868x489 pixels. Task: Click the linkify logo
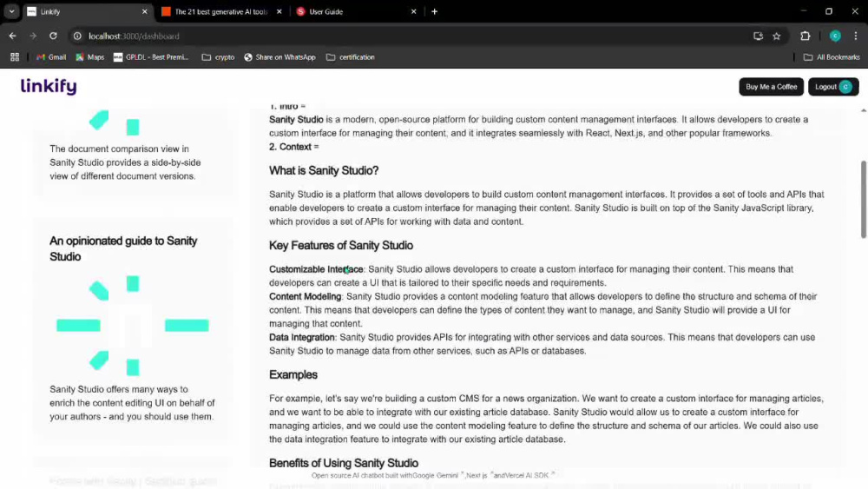click(49, 86)
